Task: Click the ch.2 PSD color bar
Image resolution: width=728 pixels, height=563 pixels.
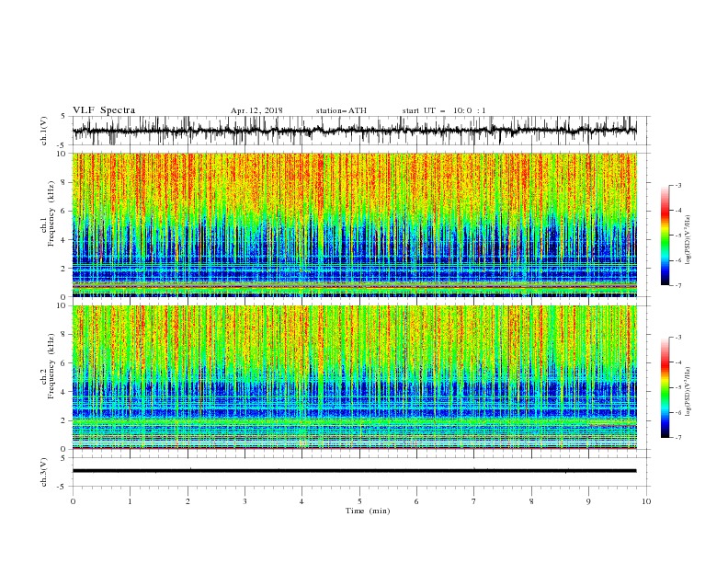Action: pos(665,387)
